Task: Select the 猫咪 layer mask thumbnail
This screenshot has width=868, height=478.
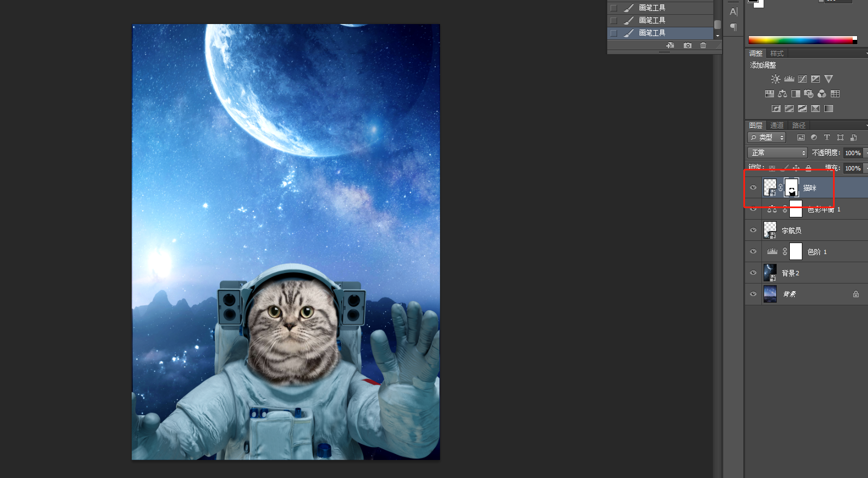Action: 791,187
